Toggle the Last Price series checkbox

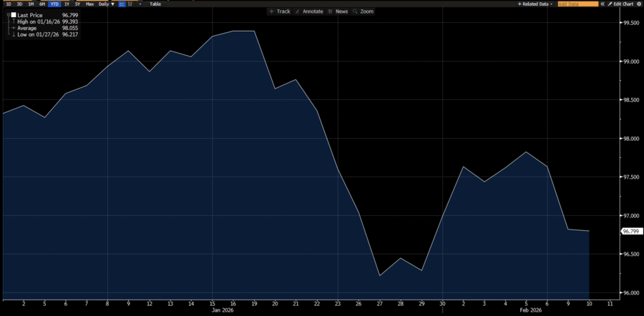(13, 14)
